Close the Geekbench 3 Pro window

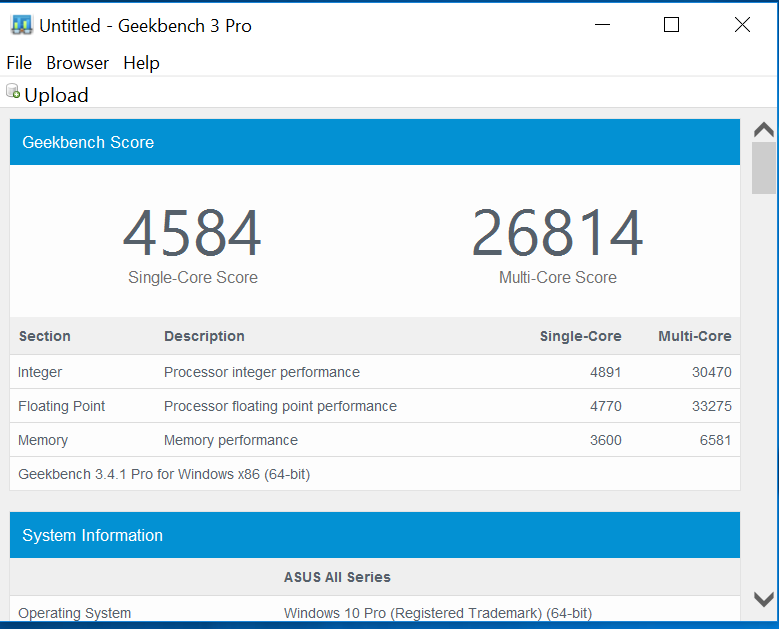[742, 25]
